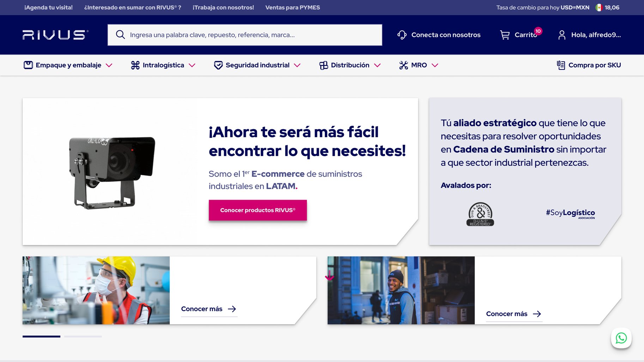Select the second carousel slide indicator
The height and width of the screenshot is (362, 644).
83,337
